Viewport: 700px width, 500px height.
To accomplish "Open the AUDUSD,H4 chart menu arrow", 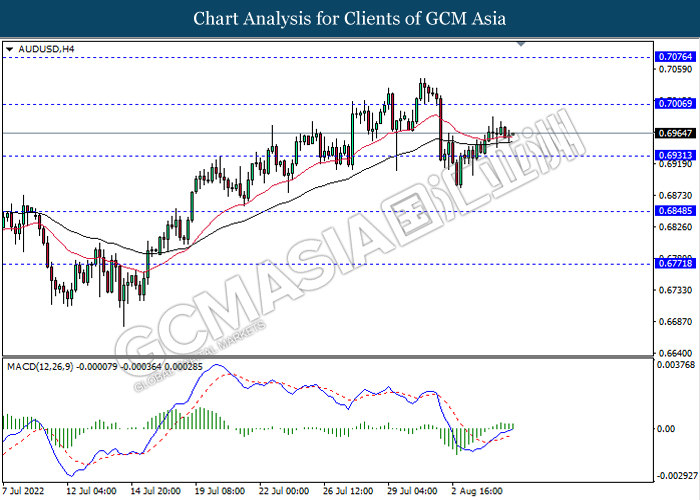I will pyautogui.click(x=9, y=50).
